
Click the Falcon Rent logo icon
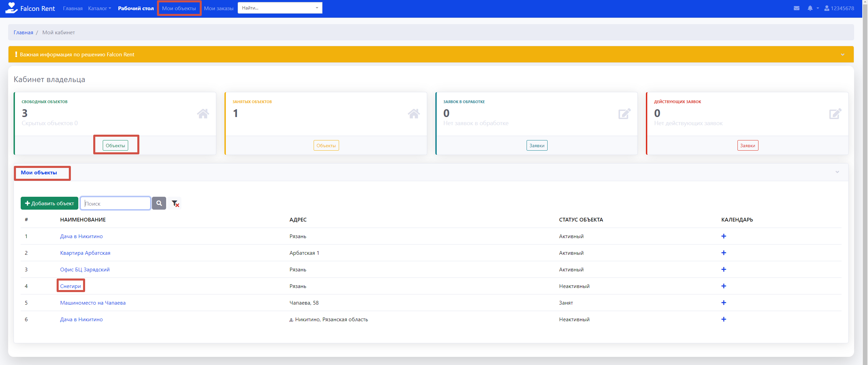[11, 8]
